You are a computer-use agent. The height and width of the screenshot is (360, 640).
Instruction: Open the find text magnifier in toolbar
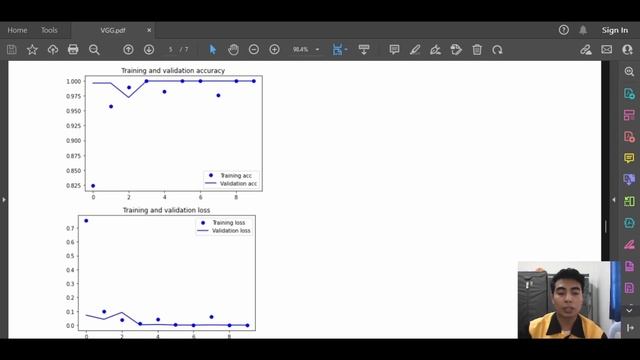[x=94, y=50]
